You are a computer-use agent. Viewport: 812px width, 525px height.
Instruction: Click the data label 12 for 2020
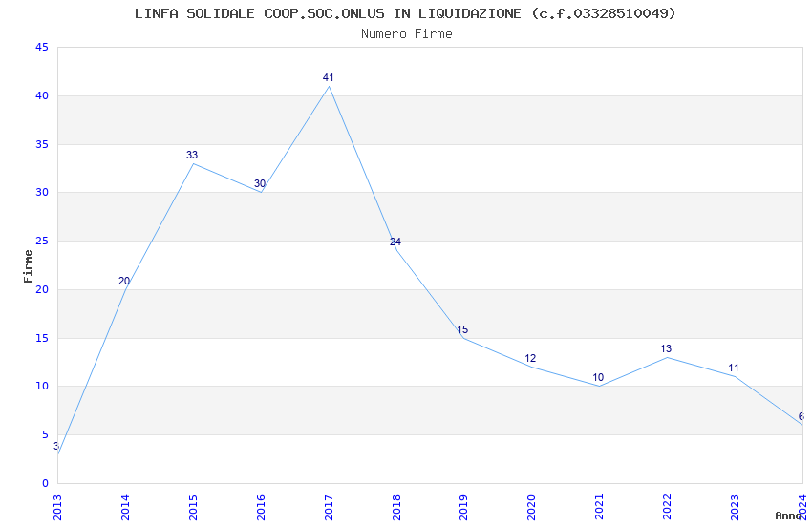click(530, 359)
